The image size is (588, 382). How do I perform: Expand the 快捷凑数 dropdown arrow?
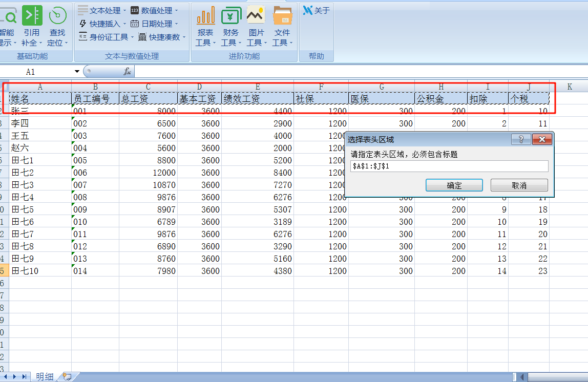[184, 37]
